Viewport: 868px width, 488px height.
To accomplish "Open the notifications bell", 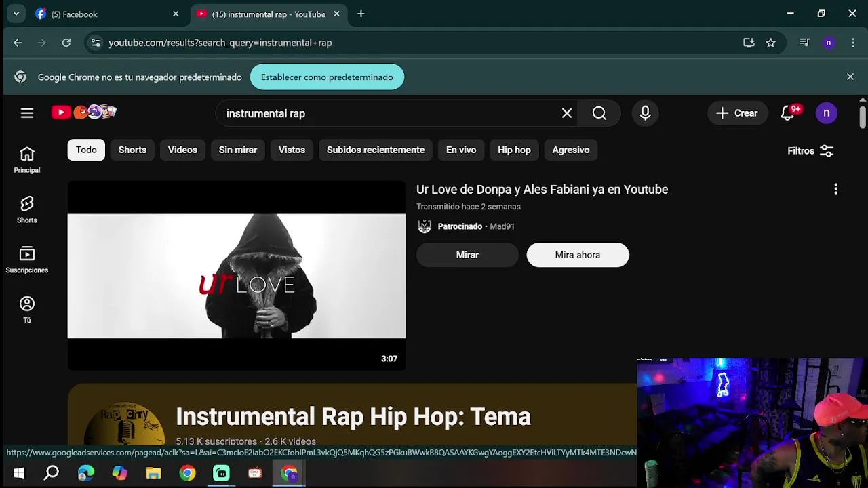I will coord(788,113).
